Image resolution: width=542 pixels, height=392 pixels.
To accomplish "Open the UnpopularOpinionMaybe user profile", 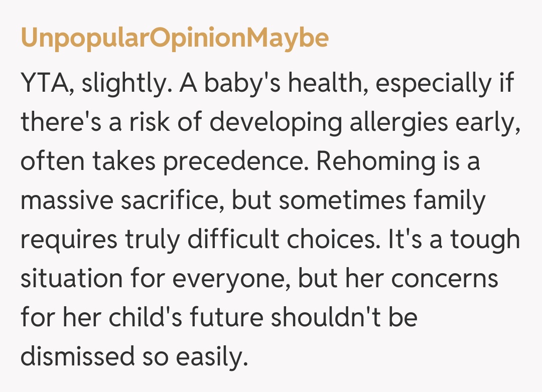I will click(175, 38).
